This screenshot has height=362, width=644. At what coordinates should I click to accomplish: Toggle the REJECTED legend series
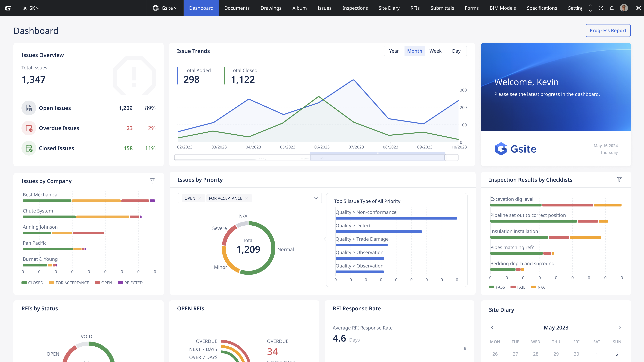click(x=130, y=283)
